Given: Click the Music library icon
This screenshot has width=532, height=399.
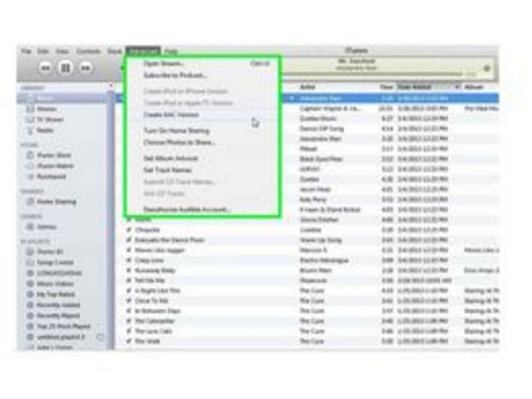Looking at the screenshot, I should click(31, 98).
